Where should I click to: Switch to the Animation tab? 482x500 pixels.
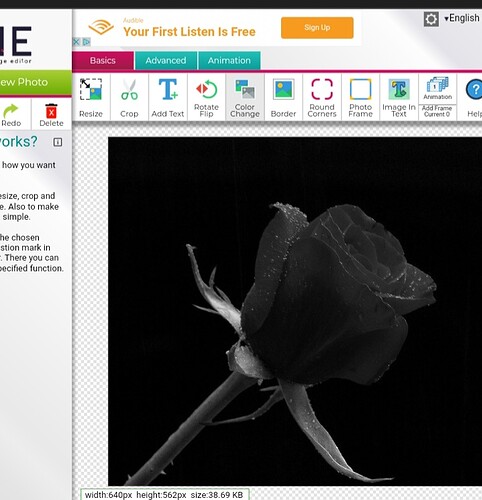(x=229, y=61)
